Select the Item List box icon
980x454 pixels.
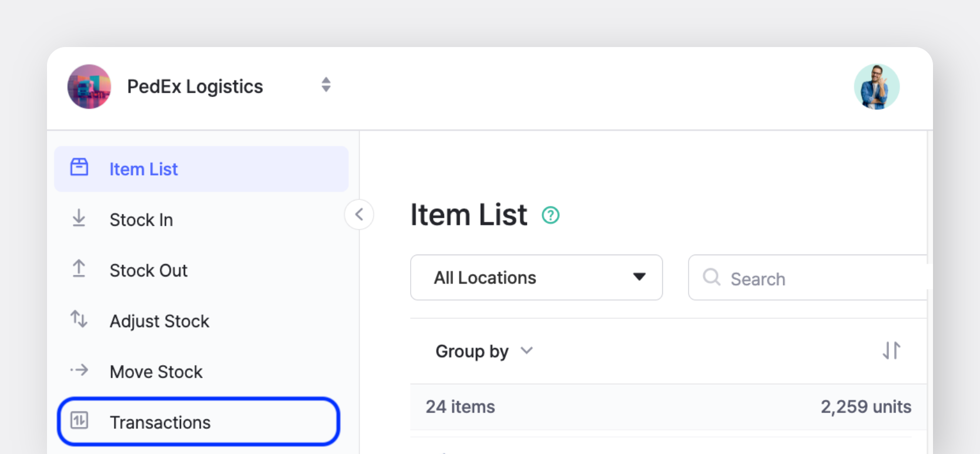pyautogui.click(x=79, y=168)
